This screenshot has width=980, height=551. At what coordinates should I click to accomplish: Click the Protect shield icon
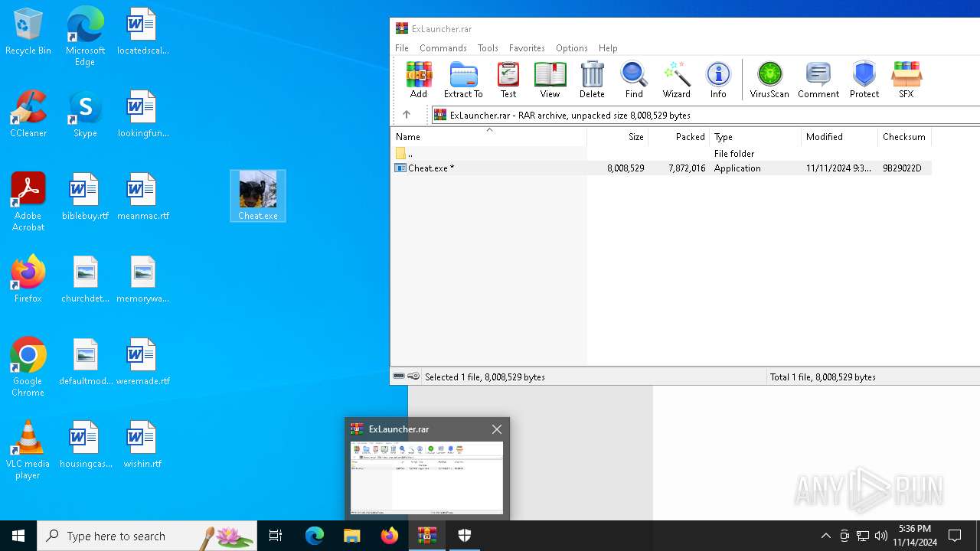pos(864,80)
